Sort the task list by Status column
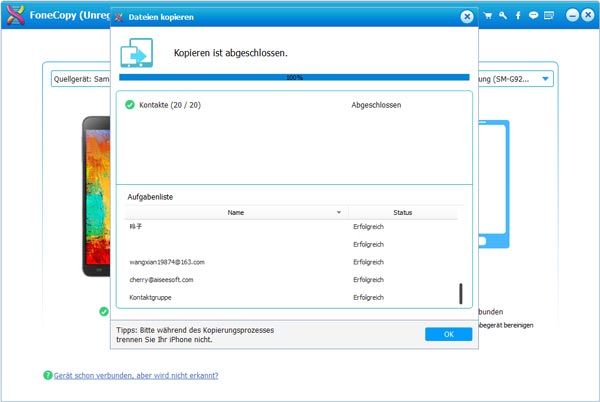This screenshot has height=402, width=600. (x=402, y=213)
